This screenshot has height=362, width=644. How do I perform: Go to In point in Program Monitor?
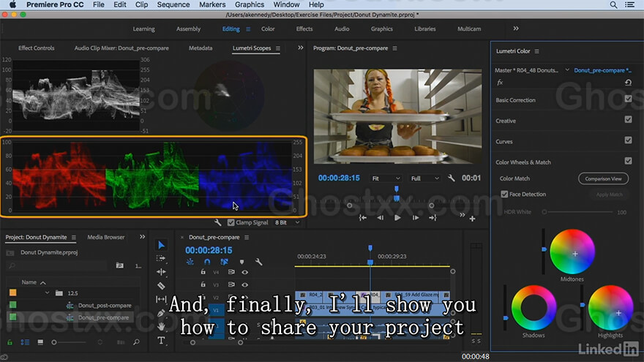coord(363,218)
